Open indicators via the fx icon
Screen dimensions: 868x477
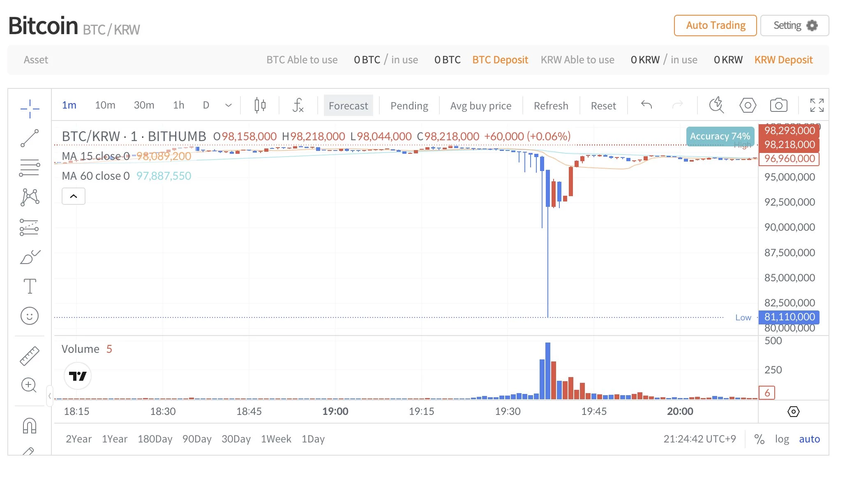pos(298,105)
